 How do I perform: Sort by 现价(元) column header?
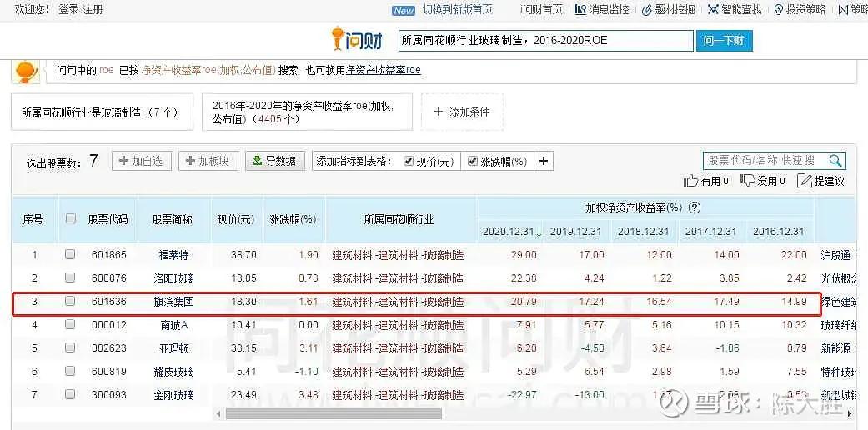236,220
